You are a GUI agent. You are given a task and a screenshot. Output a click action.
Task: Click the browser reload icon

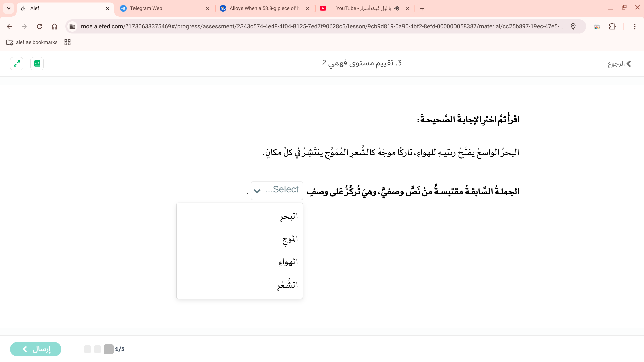tap(39, 26)
